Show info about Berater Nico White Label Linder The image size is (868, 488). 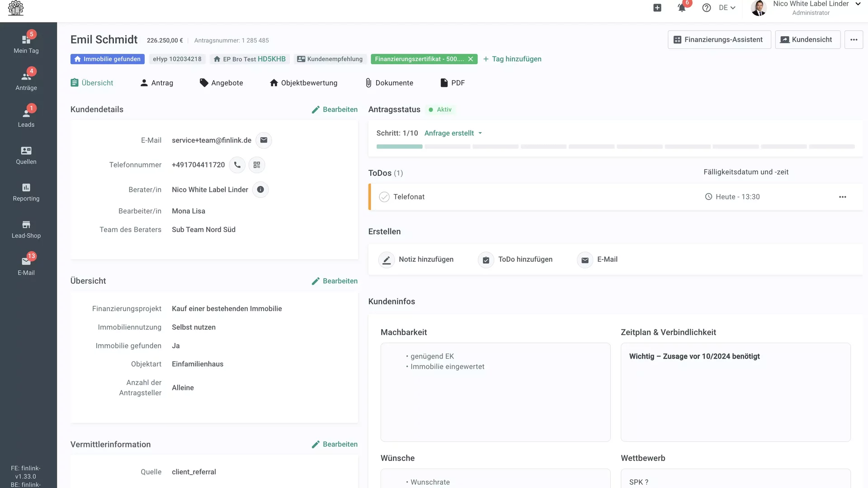coord(260,190)
